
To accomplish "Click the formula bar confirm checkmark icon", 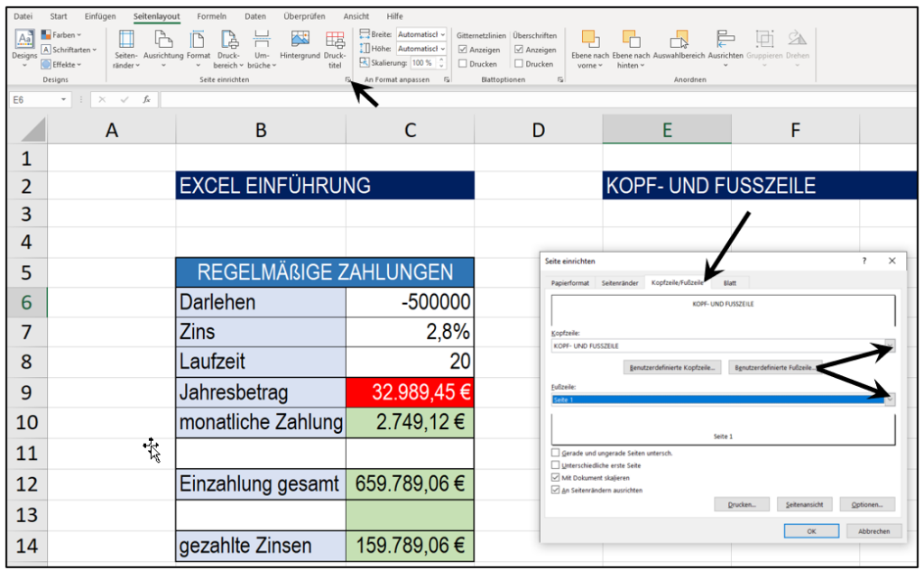I will [x=125, y=100].
